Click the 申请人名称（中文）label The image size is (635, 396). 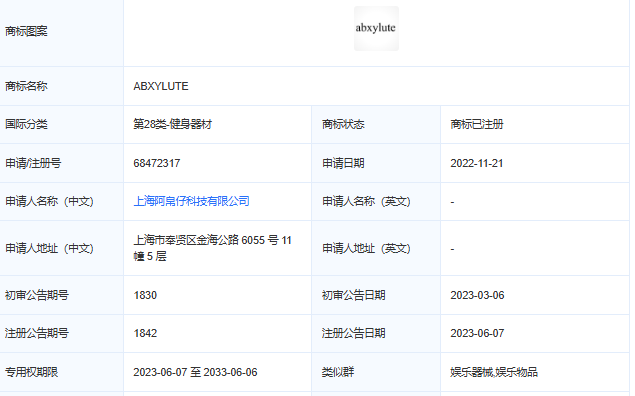(x=49, y=201)
